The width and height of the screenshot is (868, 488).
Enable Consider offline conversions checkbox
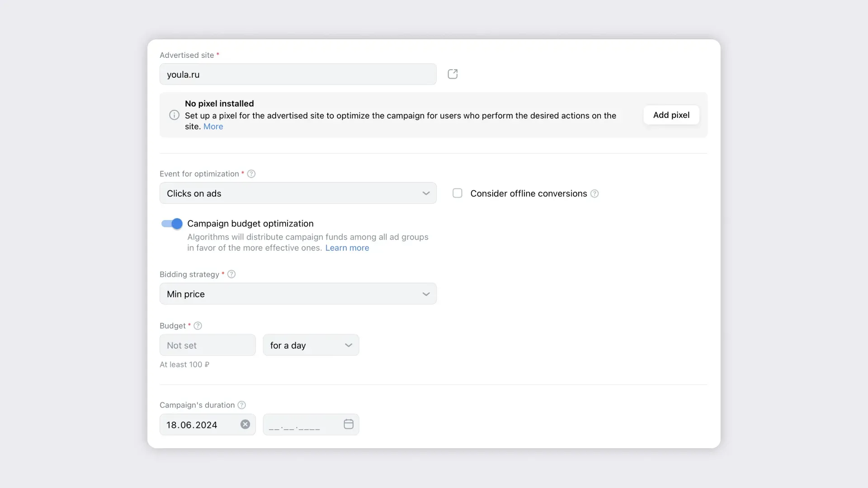458,193
